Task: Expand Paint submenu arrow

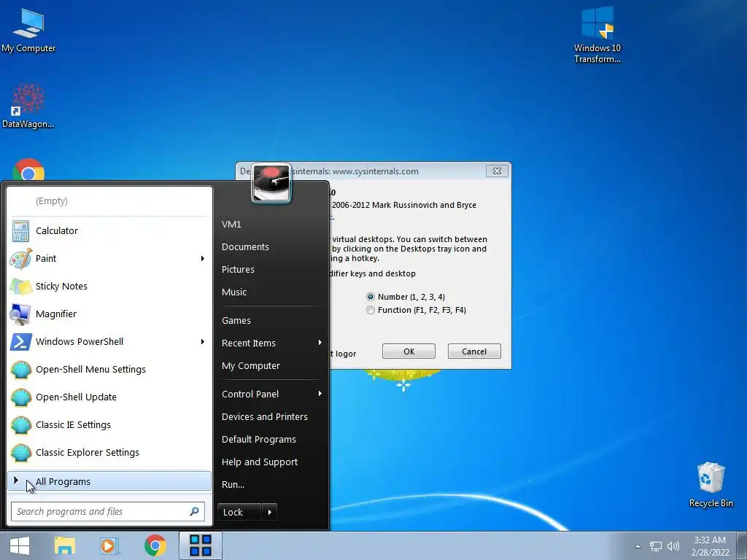Action: click(203, 259)
